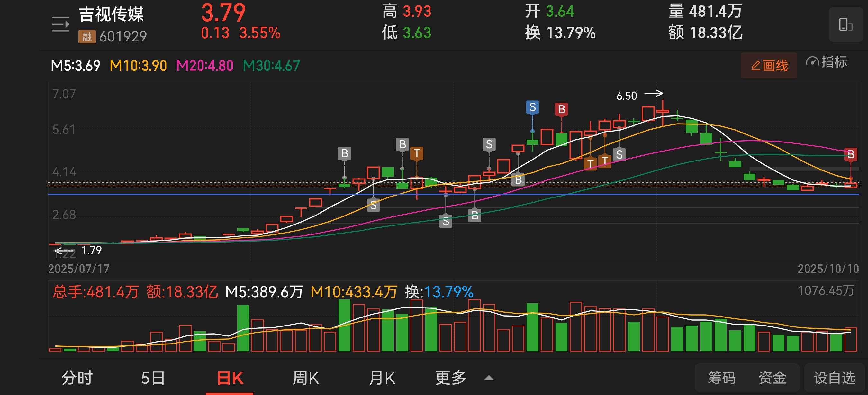Click the arrow next to 更多
The width and height of the screenshot is (868, 395).
(x=489, y=378)
